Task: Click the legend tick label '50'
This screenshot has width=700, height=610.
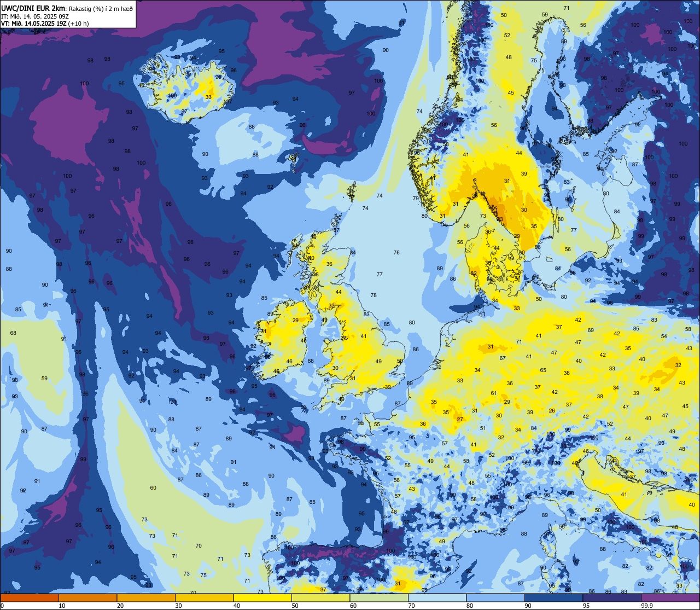Action: (x=295, y=606)
